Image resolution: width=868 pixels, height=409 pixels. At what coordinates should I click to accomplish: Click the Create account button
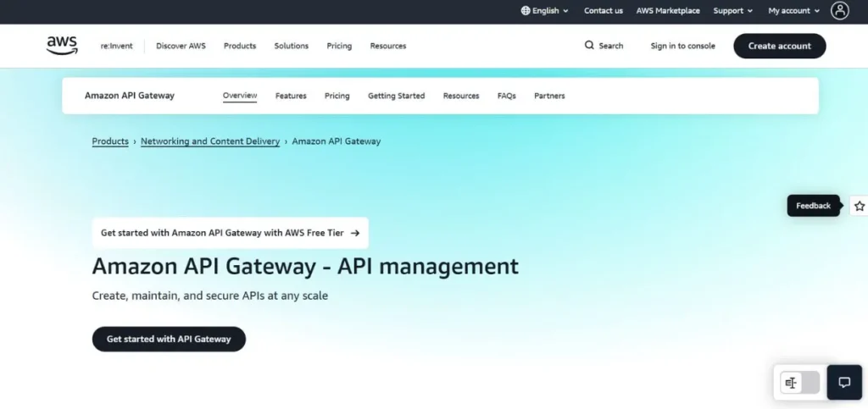[x=779, y=46]
